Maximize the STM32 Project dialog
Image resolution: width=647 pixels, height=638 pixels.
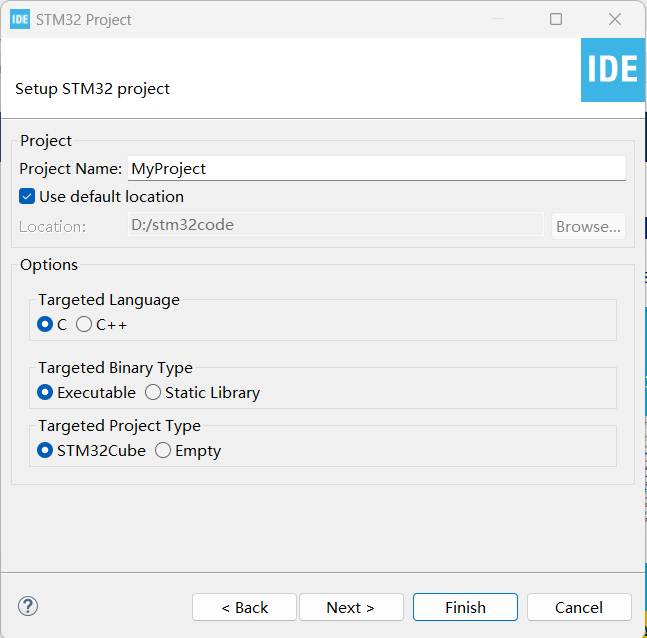click(x=556, y=19)
